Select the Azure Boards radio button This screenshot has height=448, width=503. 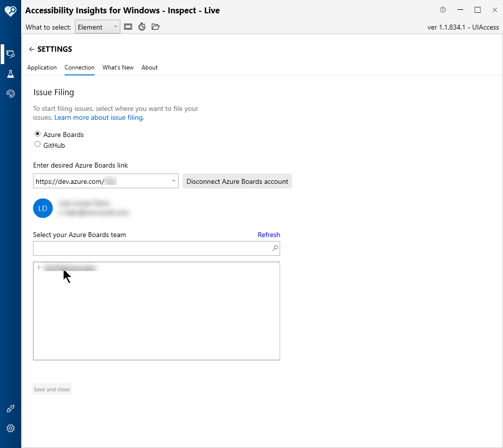point(37,134)
